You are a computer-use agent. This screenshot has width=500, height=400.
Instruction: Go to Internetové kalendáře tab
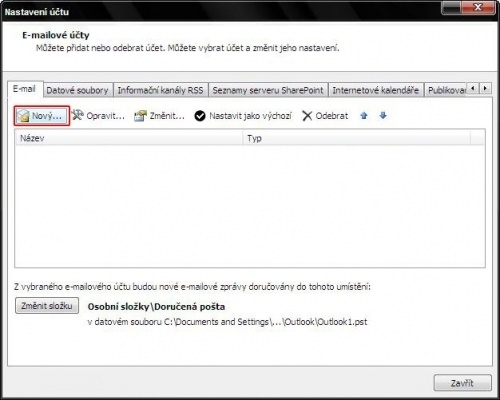376,90
